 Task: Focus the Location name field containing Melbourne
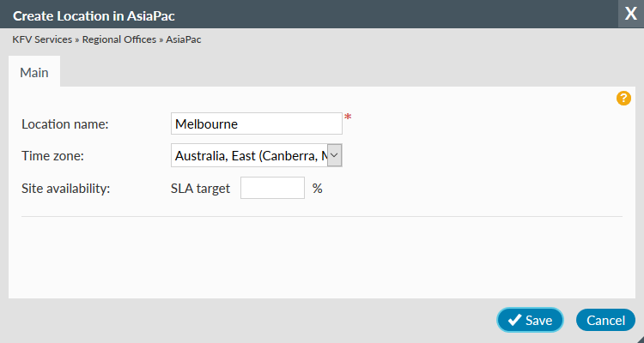256,123
